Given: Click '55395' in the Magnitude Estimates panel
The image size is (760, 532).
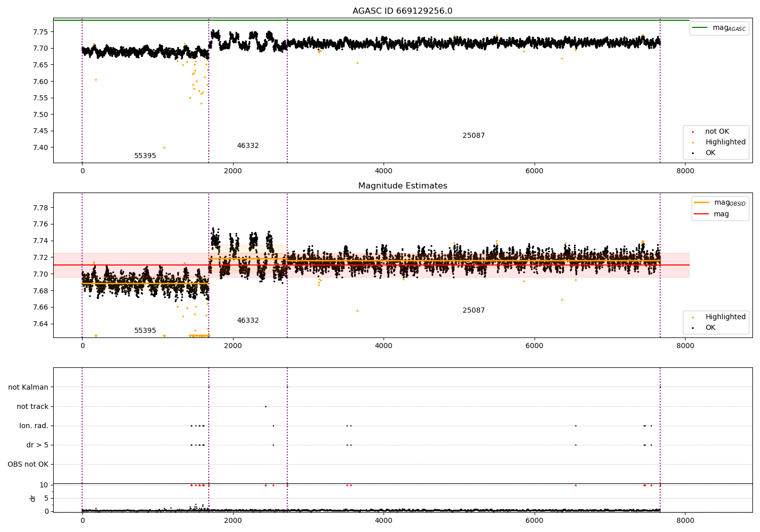Looking at the screenshot, I should click(145, 331).
